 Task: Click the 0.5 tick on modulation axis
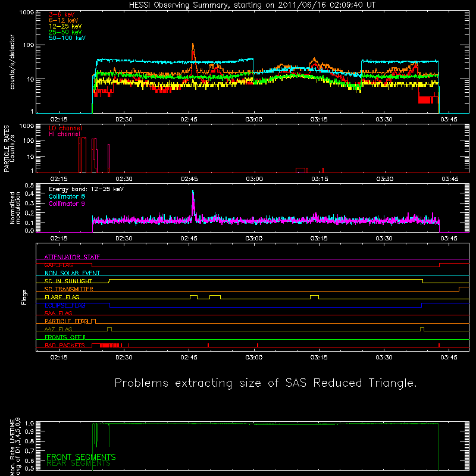coord(29,186)
